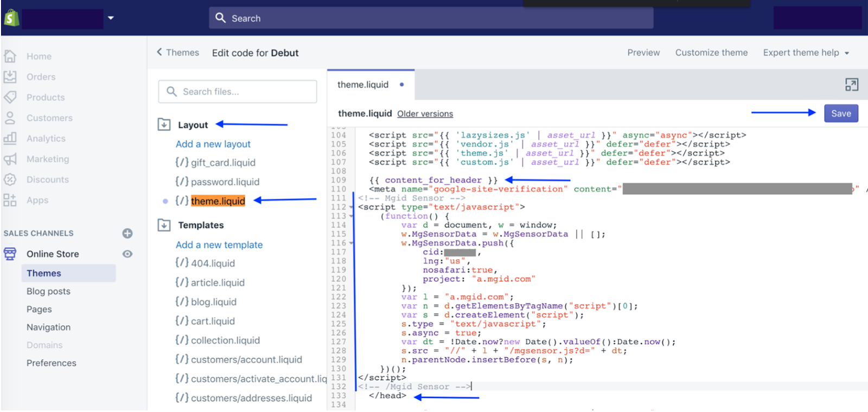The width and height of the screenshot is (868, 412).
Task: Open gift_card.liquid file
Action: [223, 163]
